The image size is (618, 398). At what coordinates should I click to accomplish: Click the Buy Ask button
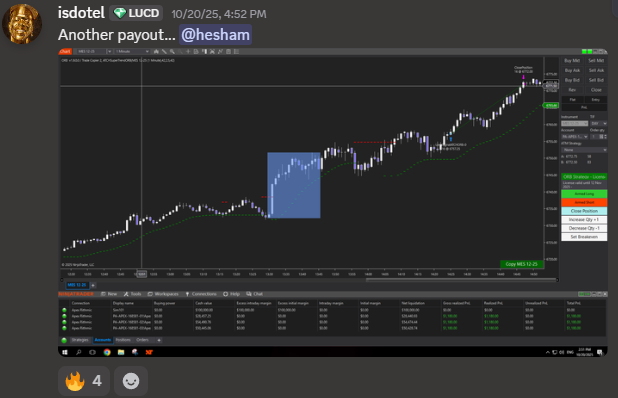[572, 71]
